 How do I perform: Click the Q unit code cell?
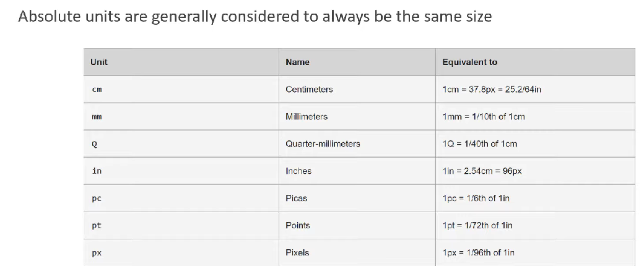coord(94,144)
